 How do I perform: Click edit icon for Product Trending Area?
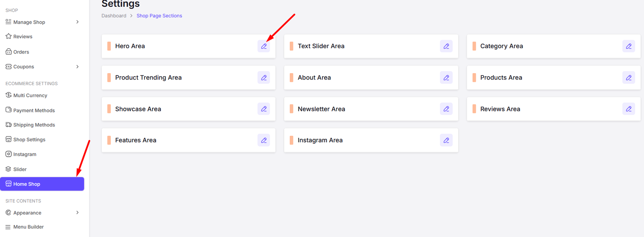(x=264, y=78)
